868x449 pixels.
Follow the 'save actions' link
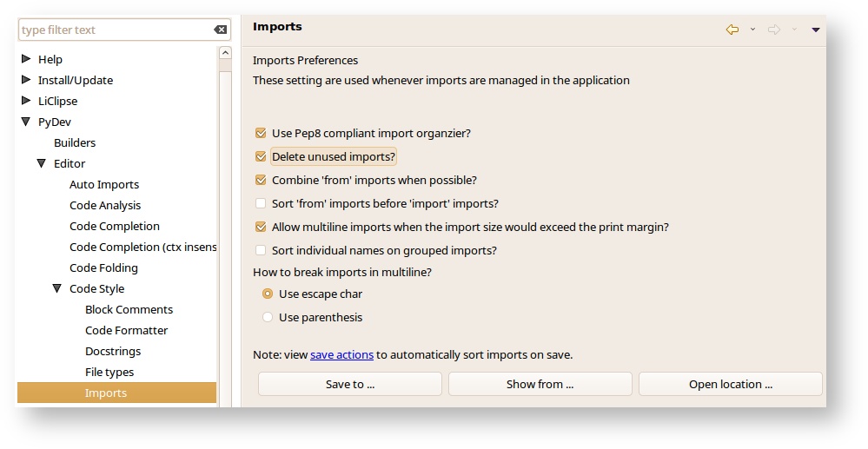click(341, 355)
